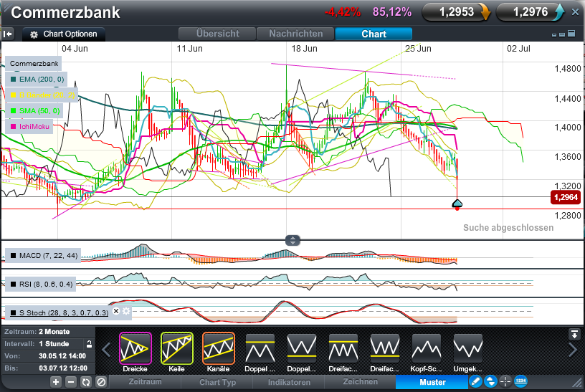This screenshot has width=585, height=392.
Task: Select the Kanäle channel pattern
Action: click(218, 348)
